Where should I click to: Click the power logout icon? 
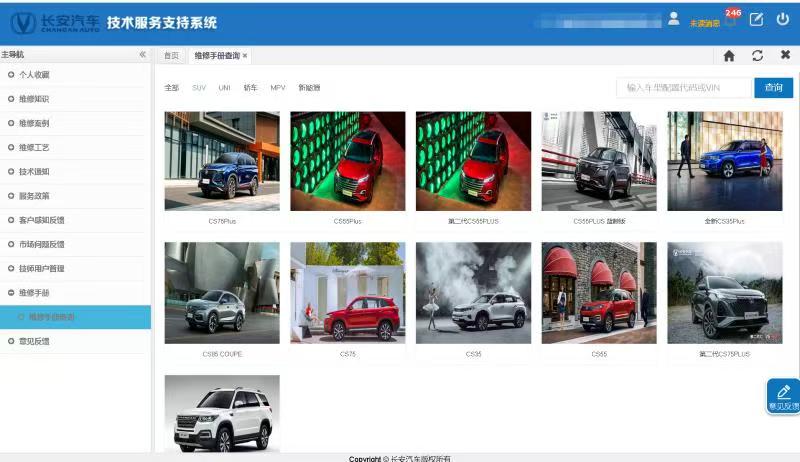point(782,20)
